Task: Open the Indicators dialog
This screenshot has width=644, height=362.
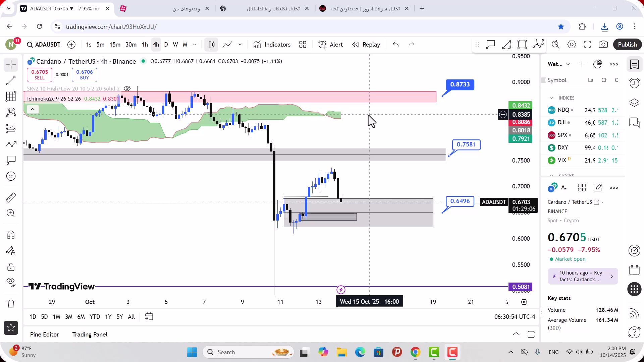Action: click(x=272, y=45)
